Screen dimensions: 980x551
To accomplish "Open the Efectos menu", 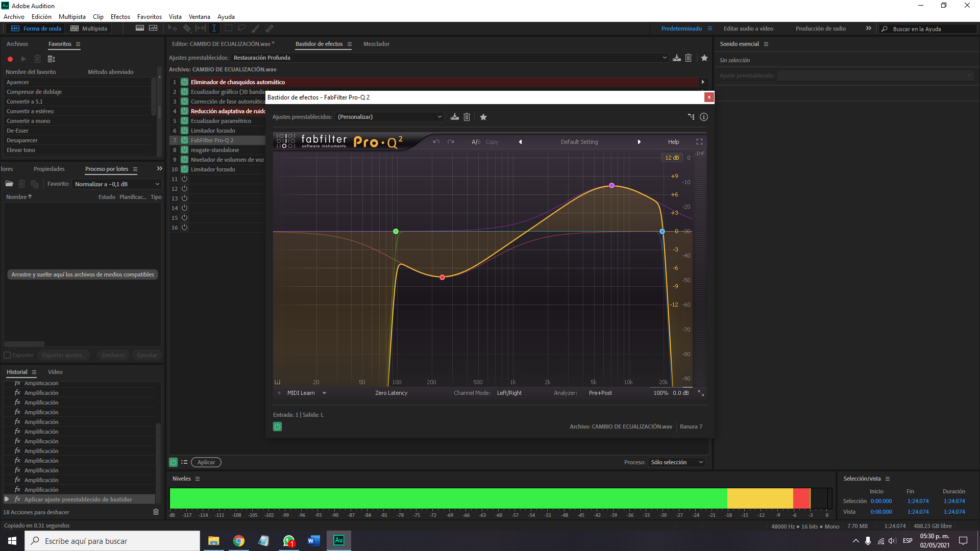I will tap(120, 17).
